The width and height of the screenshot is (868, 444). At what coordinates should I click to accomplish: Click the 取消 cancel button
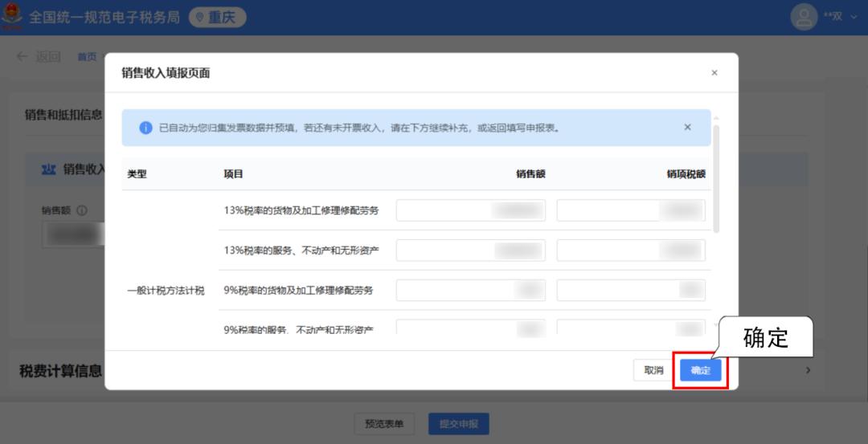(653, 370)
